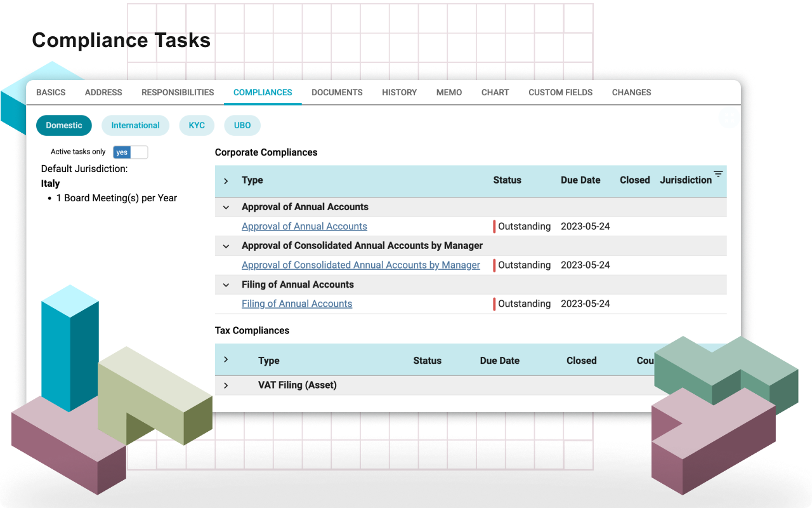Follow the Filing of Annual Accounts link
812x508 pixels.
point(296,304)
